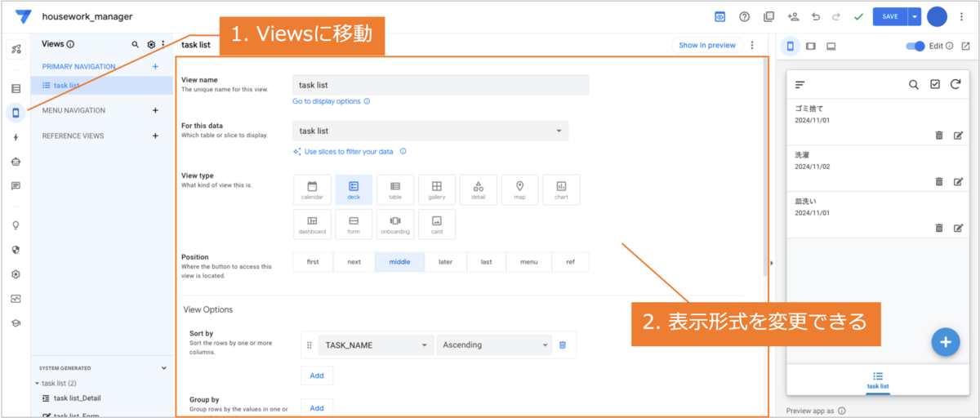
Task: Open the Automation lightning bolt section
Action: tap(16, 137)
